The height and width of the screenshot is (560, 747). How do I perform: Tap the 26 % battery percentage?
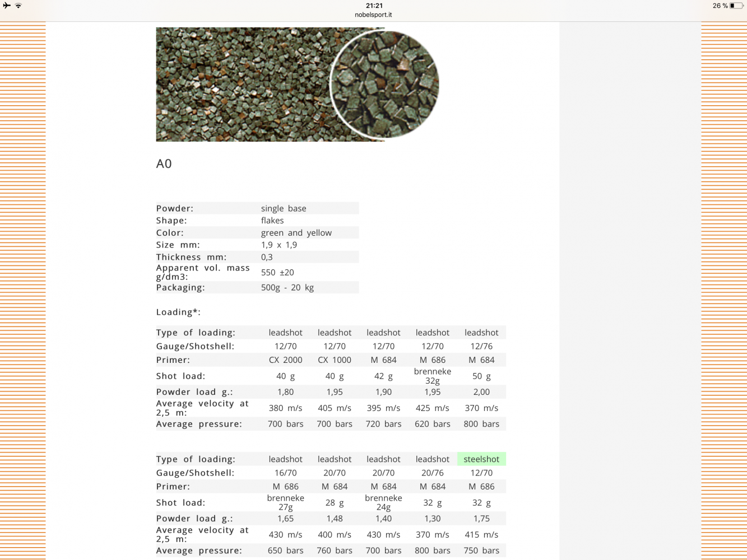tap(720, 6)
